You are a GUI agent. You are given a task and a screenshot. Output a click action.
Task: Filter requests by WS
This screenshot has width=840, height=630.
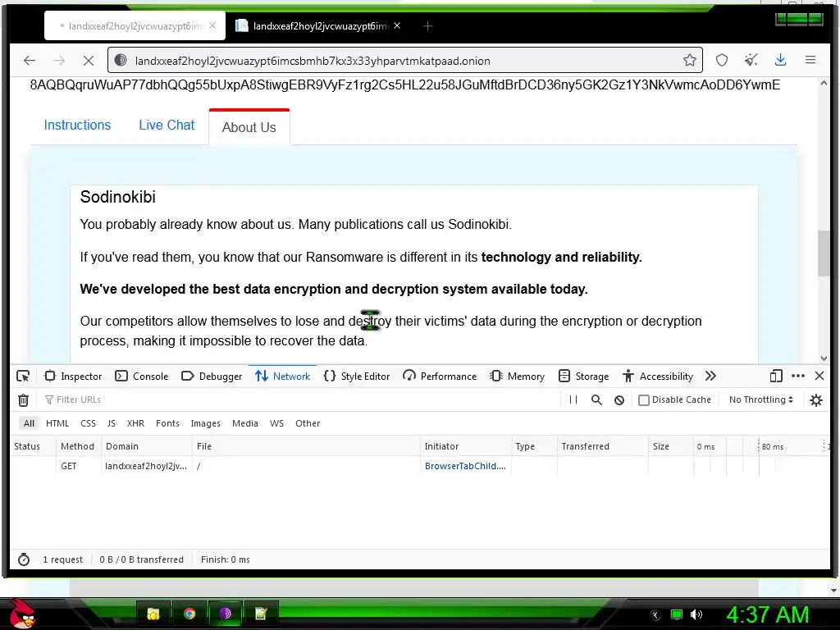[276, 423]
